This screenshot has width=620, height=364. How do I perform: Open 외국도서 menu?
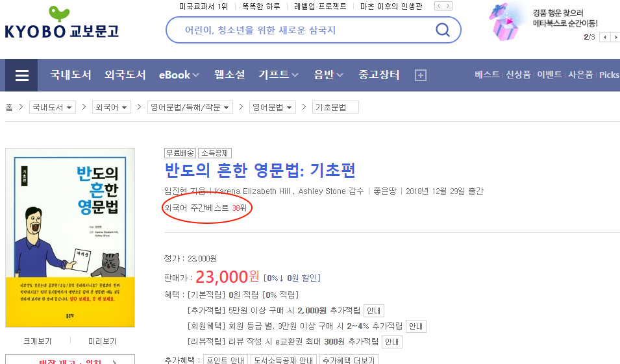125,75
